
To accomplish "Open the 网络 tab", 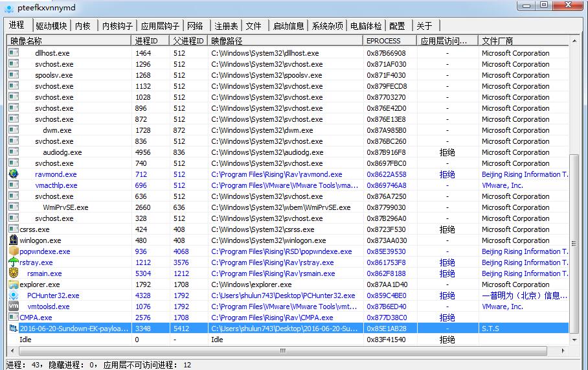I will coord(195,26).
